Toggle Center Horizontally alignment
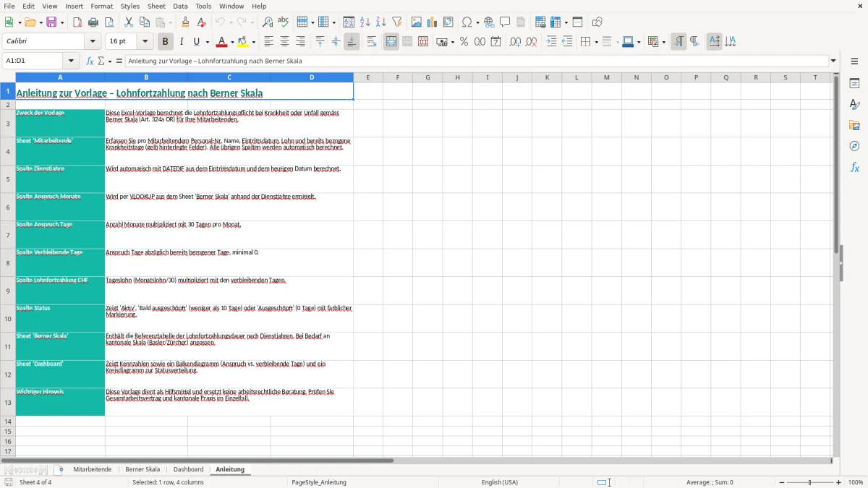 click(x=284, y=42)
